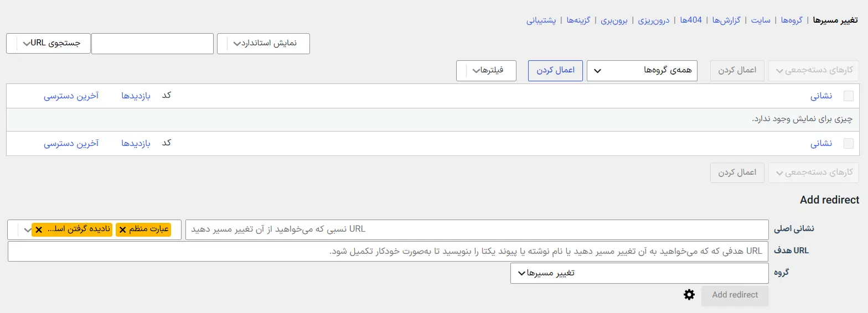Open فیلترها filters dropdown
This screenshot has width=868, height=313.
tap(486, 71)
